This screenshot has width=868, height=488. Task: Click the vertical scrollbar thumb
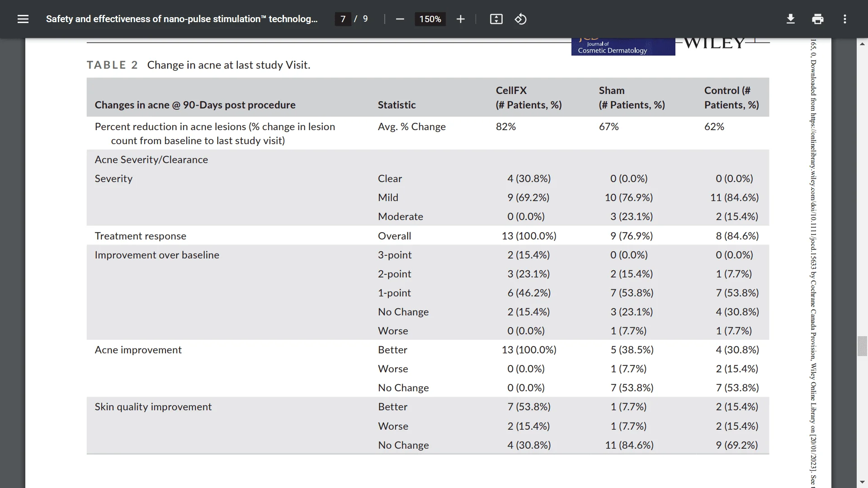point(862,346)
